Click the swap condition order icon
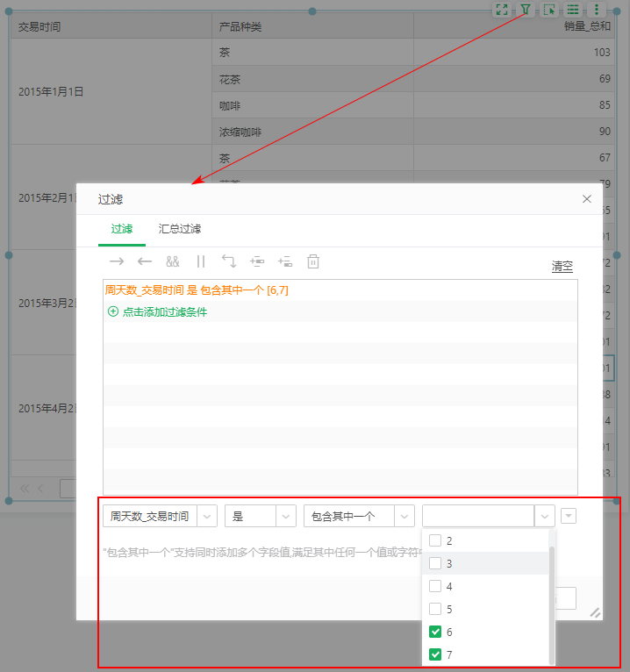The image size is (630, 672). click(229, 261)
